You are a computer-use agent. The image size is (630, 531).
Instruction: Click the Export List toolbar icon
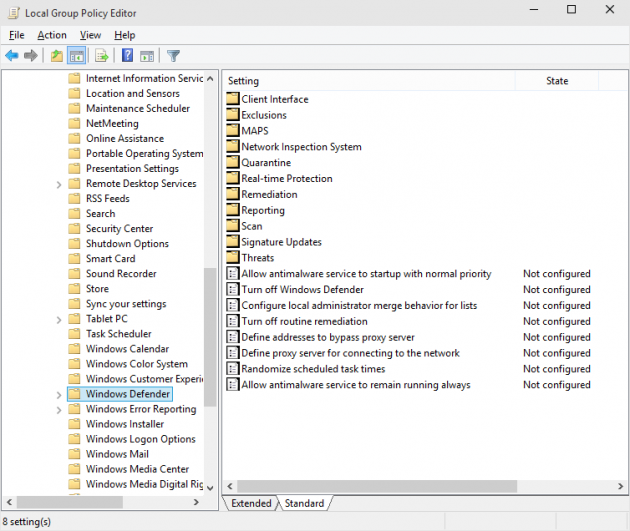pos(102,55)
